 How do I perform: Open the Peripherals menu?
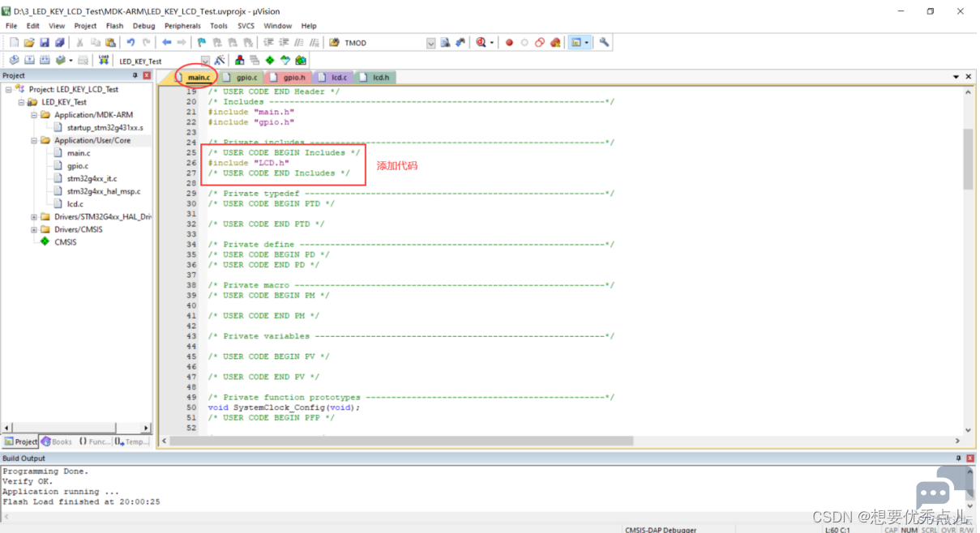[183, 26]
